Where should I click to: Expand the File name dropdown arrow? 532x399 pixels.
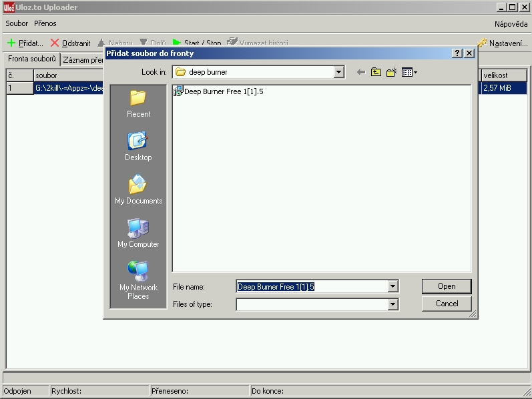point(392,286)
